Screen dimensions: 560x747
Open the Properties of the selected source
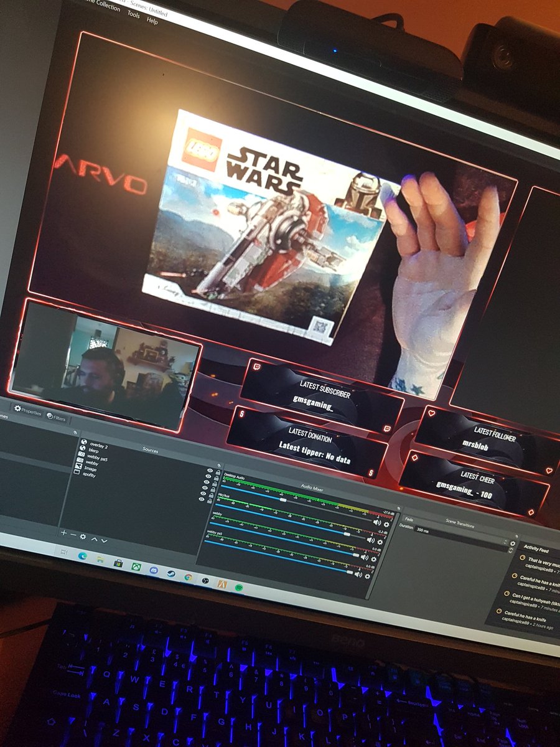(28, 411)
